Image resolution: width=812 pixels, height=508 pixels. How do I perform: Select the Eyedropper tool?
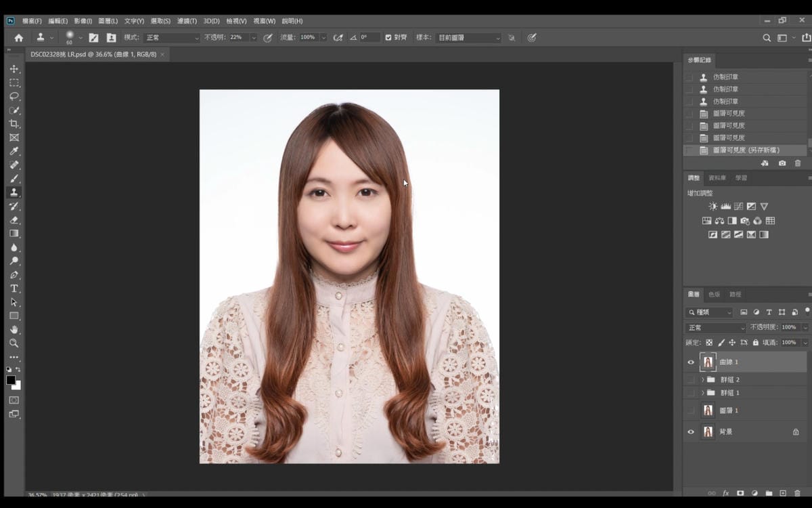14,151
